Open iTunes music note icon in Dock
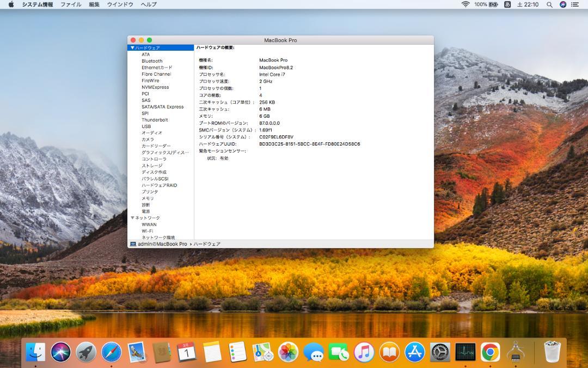This screenshot has width=588, height=368. 364,353
